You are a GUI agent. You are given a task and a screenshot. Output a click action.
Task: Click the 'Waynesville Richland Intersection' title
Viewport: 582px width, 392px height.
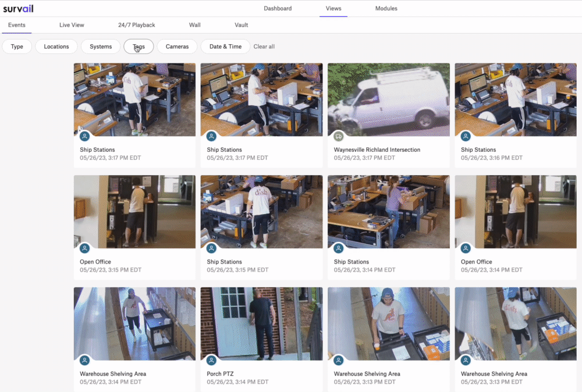377,150
